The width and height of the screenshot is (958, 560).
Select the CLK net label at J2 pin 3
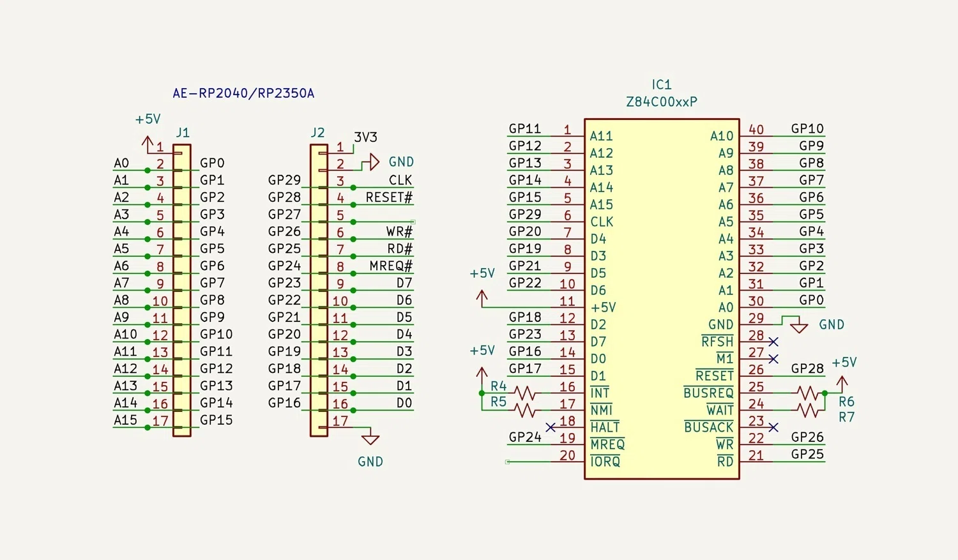click(x=400, y=180)
